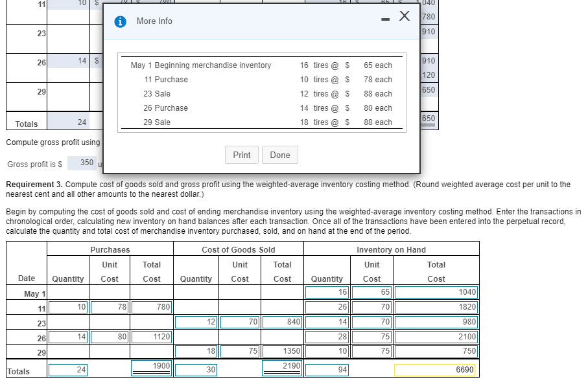Image resolution: width=588 pixels, height=386 pixels.
Task: Select May 29 inventory total cost 750
Action: coord(436,352)
